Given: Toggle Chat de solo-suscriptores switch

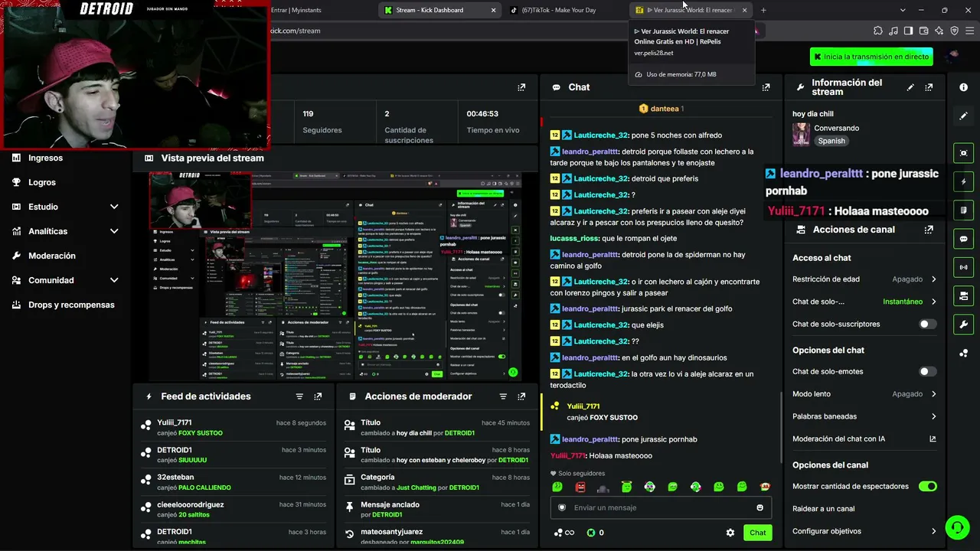Looking at the screenshot, I should 927,324.
